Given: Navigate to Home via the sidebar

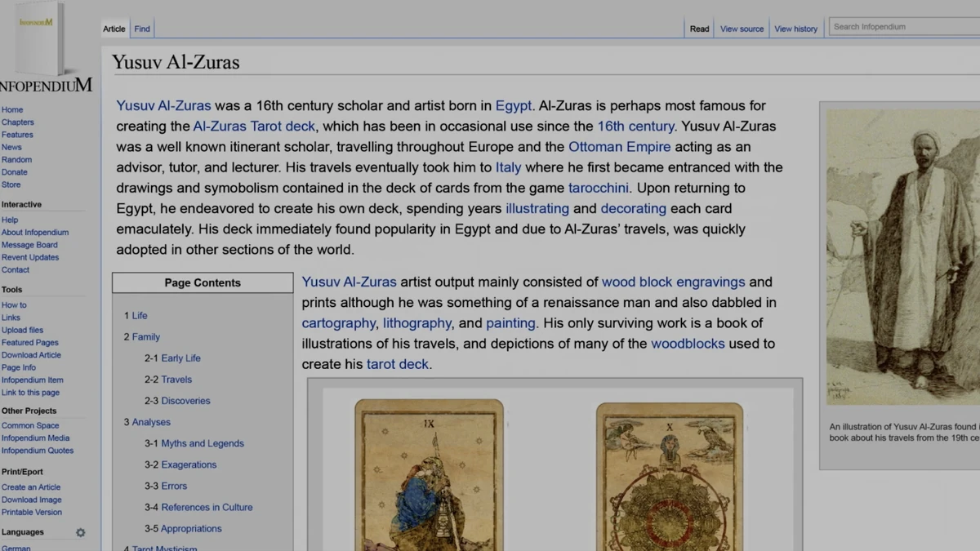Looking at the screenshot, I should [x=12, y=109].
